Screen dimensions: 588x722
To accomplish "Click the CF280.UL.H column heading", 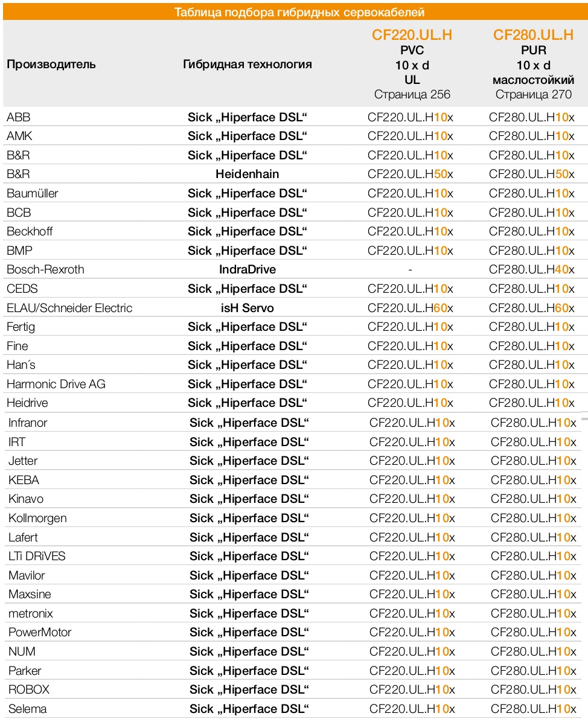I will pos(533,35).
